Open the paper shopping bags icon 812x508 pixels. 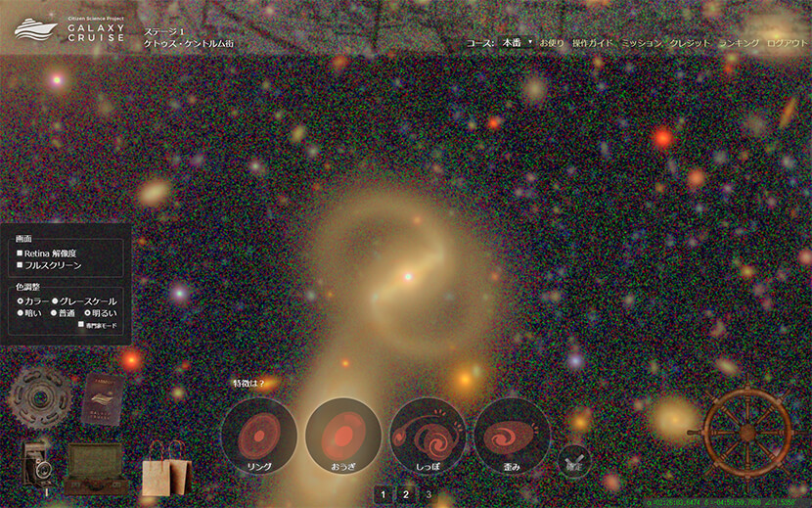162,475
